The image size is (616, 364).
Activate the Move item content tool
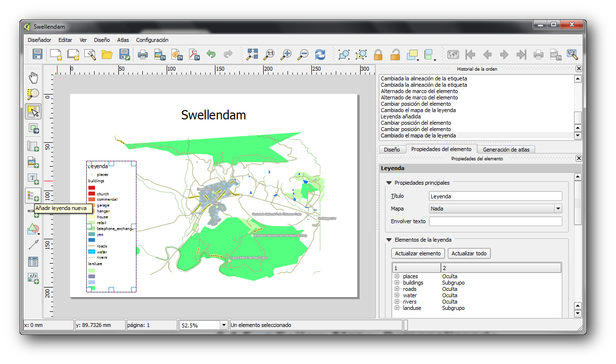[x=33, y=129]
